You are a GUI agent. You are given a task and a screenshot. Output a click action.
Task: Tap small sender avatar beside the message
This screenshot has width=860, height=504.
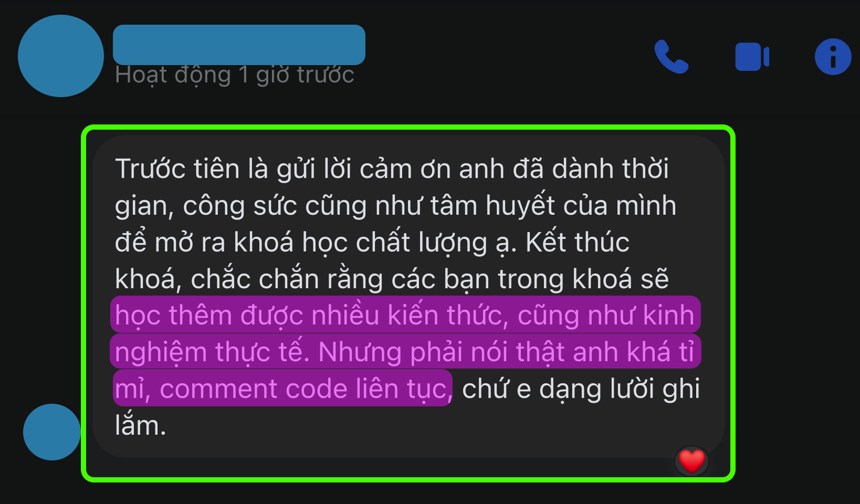click(x=52, y=432)
